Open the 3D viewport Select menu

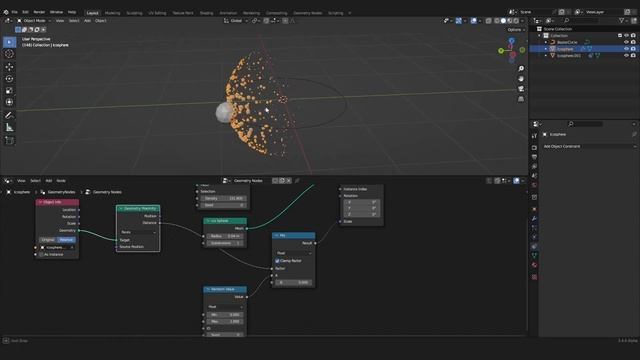(x=74, y=20)
